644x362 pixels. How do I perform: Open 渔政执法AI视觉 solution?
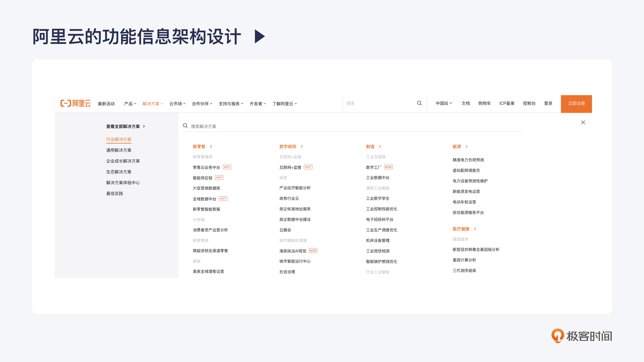[293, 251]
